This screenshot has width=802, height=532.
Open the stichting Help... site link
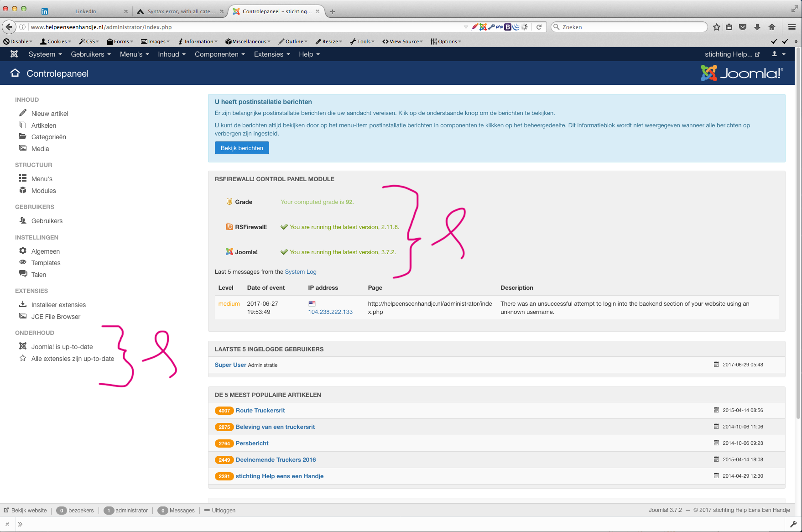tap(732, 54)
